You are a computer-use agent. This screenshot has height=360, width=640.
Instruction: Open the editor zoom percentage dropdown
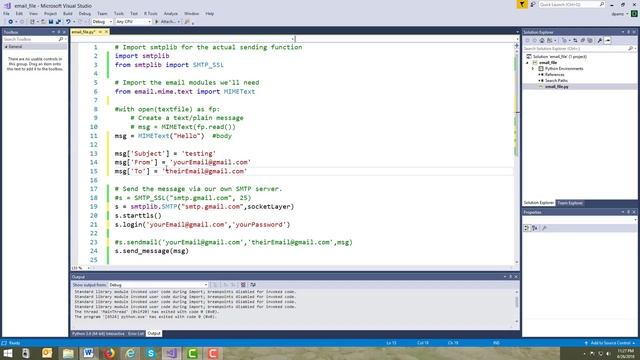pos(89,268)
